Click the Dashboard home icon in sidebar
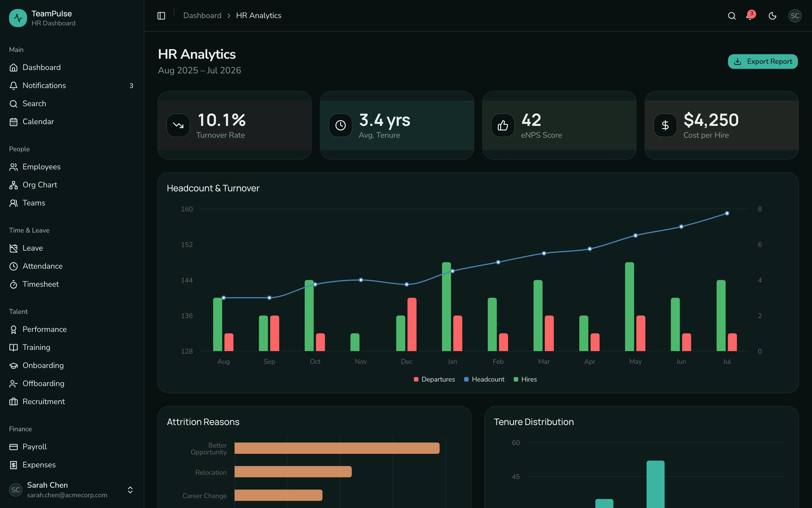The height and width of the screenshot is (508, 812). (x=14, y=67)
